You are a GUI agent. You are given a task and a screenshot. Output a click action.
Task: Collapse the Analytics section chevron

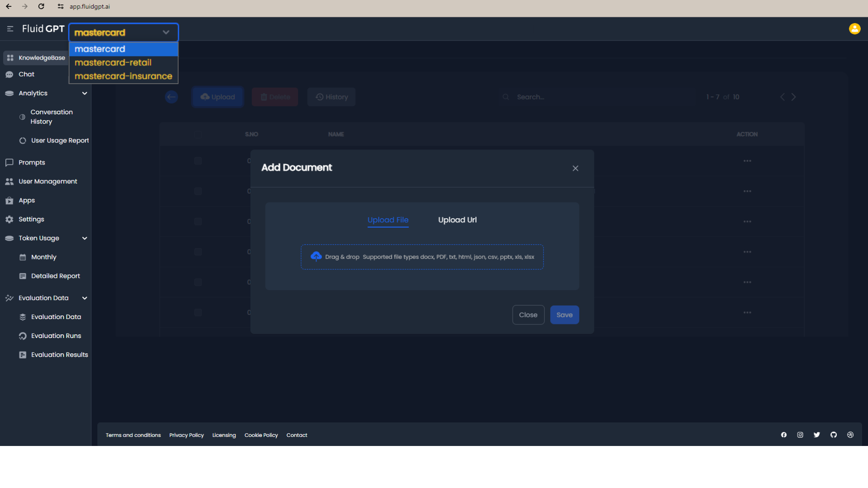click(85, 93)
